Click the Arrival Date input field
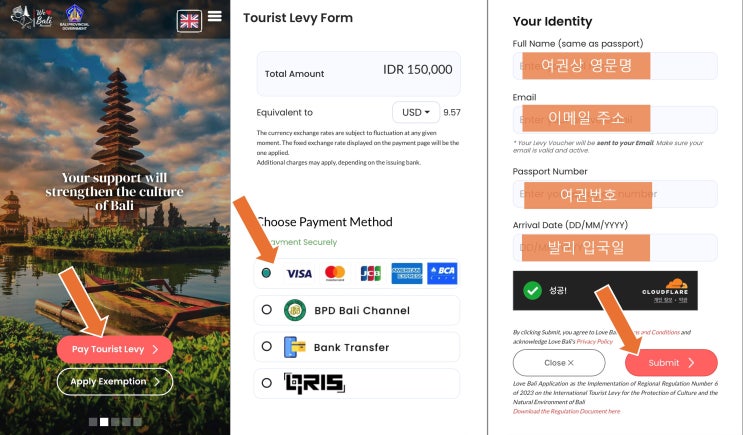 (615, 247)
